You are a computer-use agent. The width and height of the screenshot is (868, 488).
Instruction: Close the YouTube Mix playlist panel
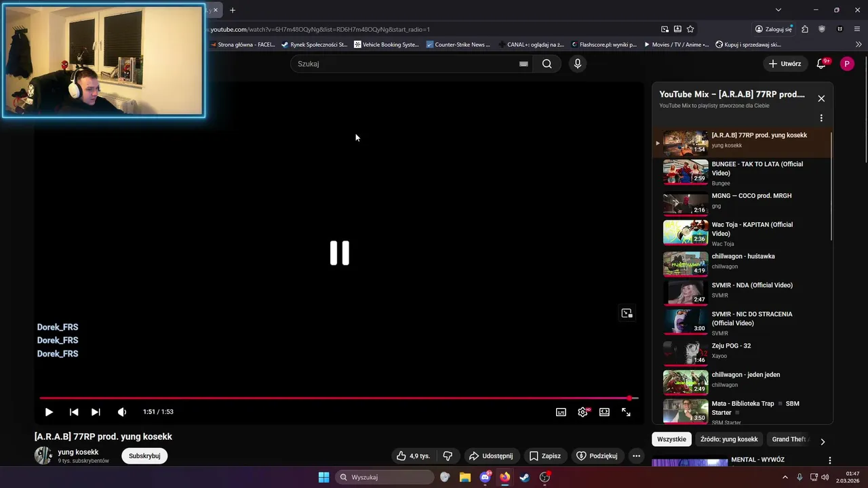point(821,98)
